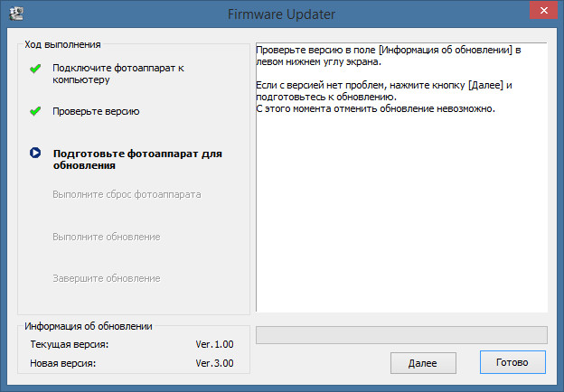
Task: Click blue arrow icon of current step
Action: tap(35, 154)
